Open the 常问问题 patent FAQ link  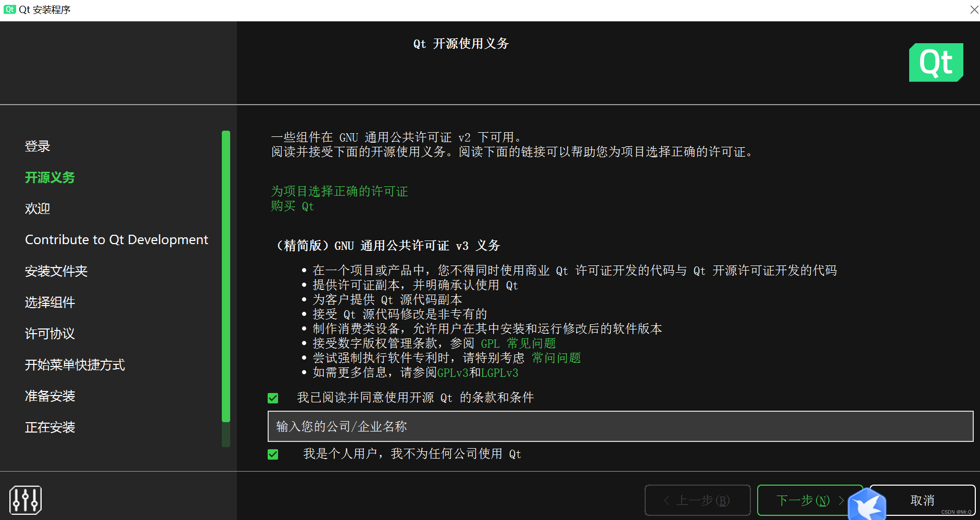(556, 358)
